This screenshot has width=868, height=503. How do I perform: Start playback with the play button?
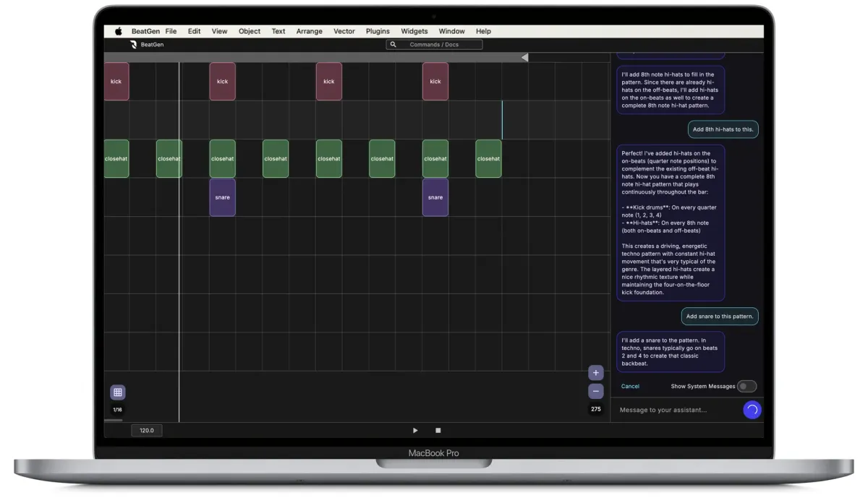415,430
